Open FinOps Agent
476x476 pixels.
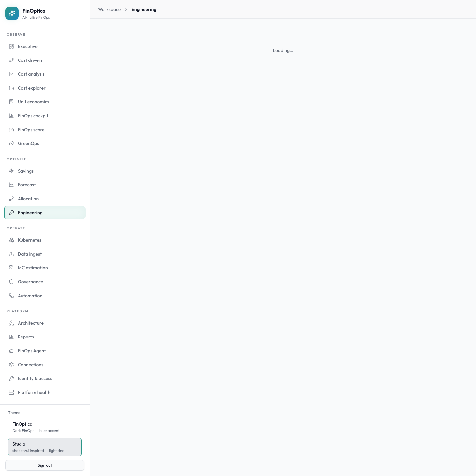[x=45, y=351]
